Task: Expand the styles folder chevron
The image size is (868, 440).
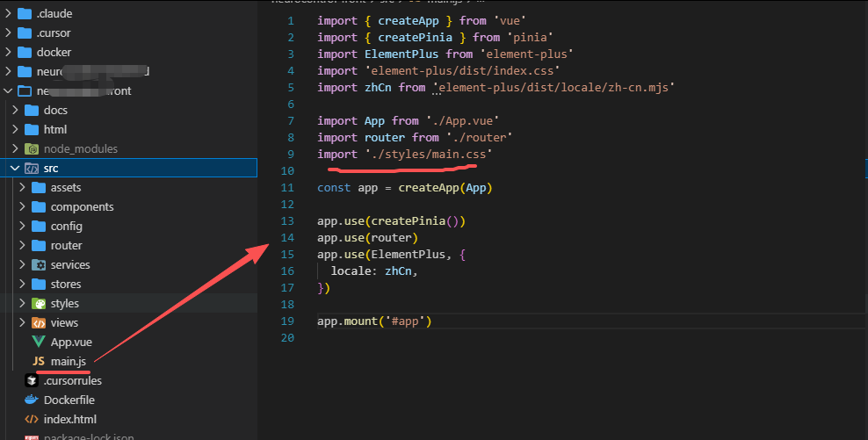Action: (22, 304)
